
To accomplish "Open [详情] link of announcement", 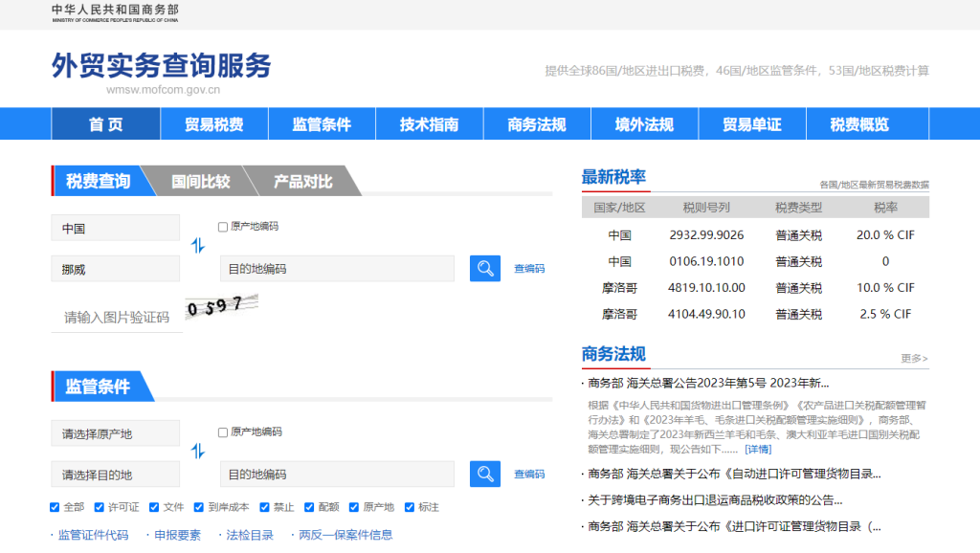I will click(758, 450).
